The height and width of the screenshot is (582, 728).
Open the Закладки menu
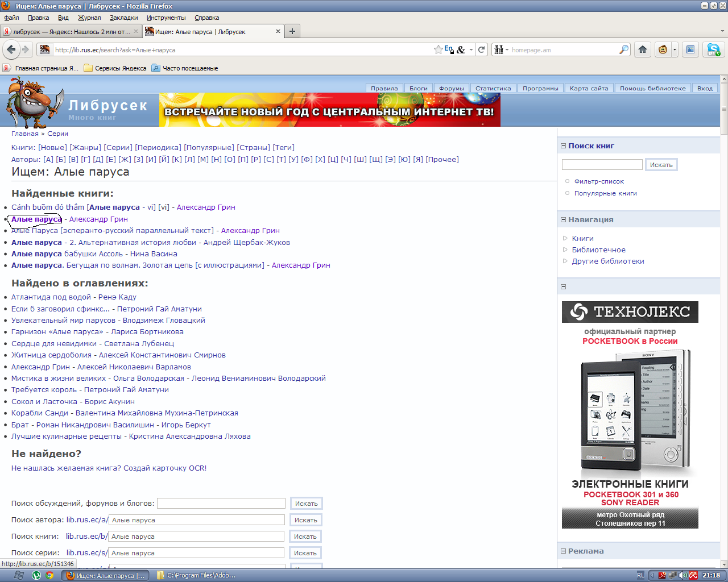124,18
